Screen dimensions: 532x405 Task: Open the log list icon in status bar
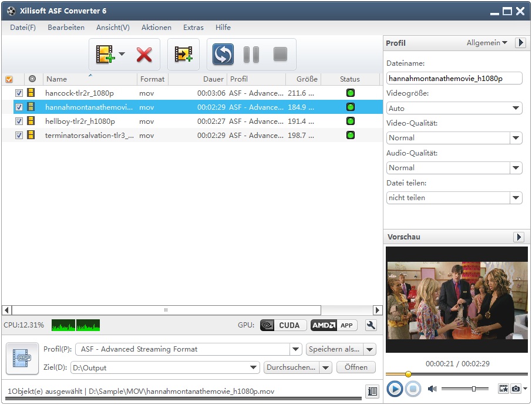click(x=372, y=392)
